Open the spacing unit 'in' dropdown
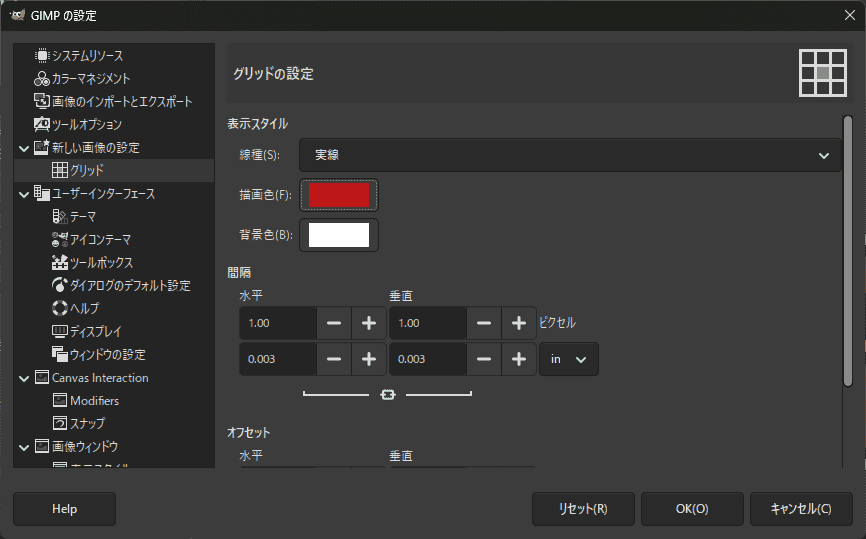Screen dimensions: 866x539 (x=568, y=359)
